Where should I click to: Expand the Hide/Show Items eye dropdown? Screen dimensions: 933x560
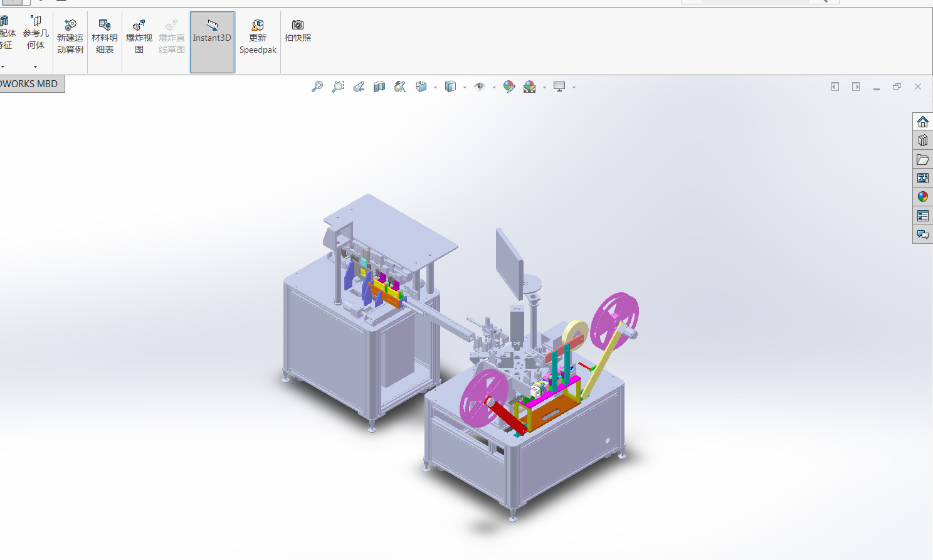coord(494,87)
